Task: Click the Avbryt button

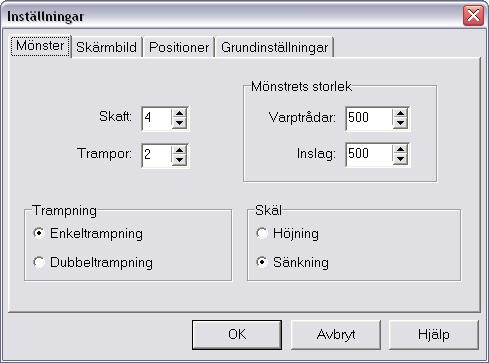Action: (336, 334)
